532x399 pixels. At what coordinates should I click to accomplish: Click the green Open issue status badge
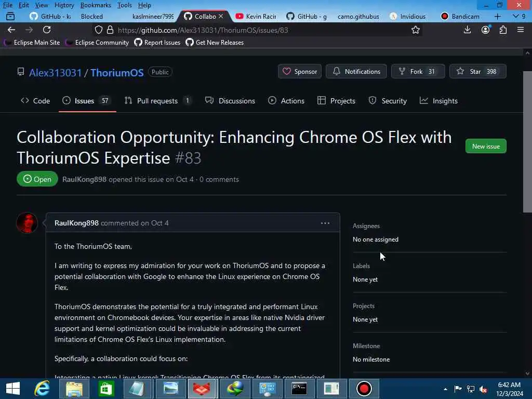coord(37,179)
